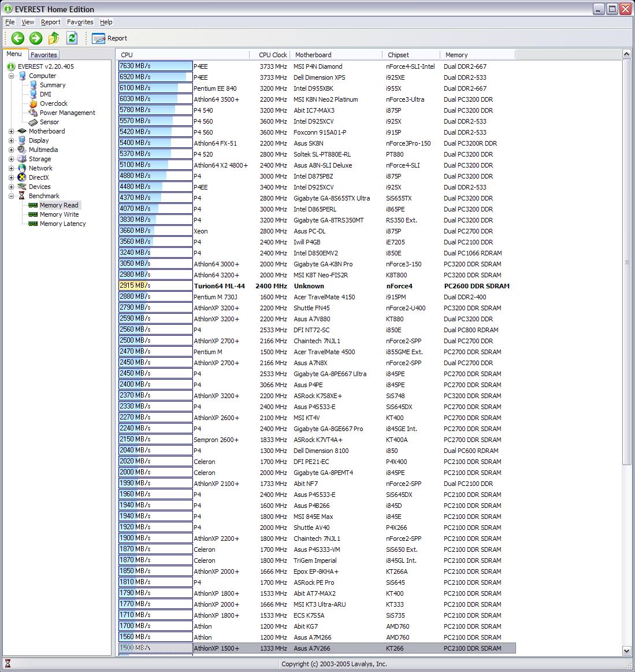Click the Motherboard icon in the tree

tap(22, 131)
